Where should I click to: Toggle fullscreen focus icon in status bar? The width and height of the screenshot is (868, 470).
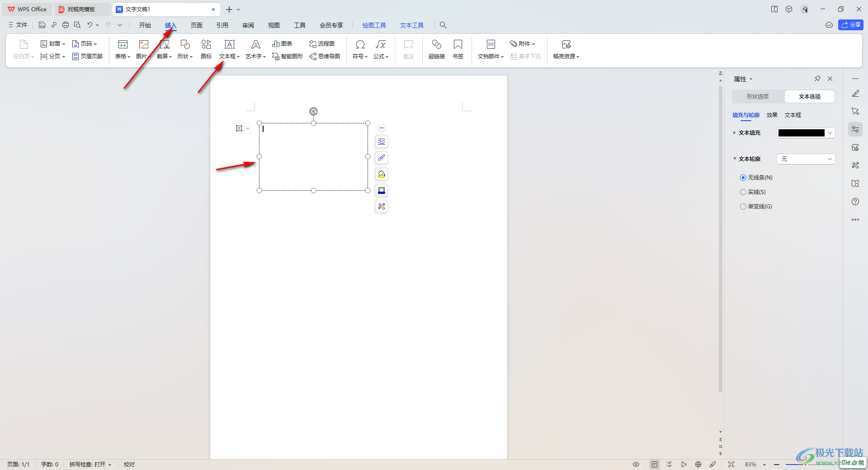731,464
